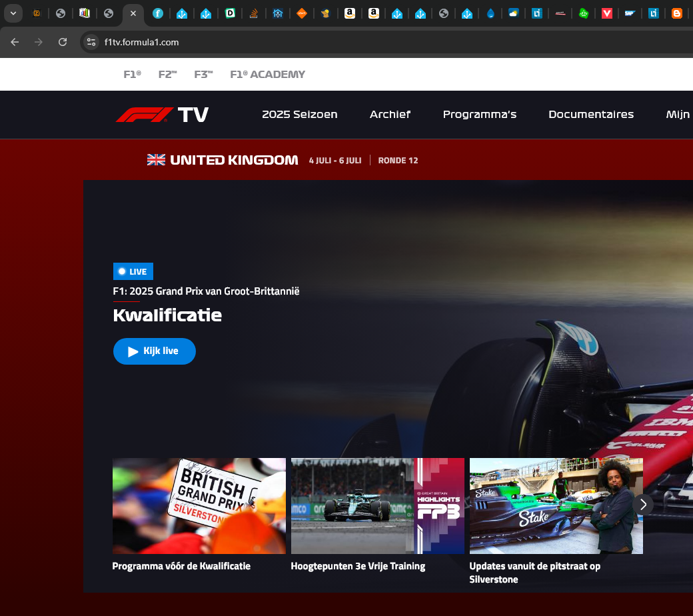Click the F1 TV logo
Screen dimensions: 693x616
click(x=162, y=115)
